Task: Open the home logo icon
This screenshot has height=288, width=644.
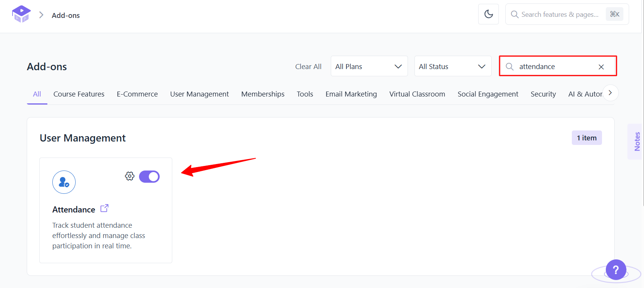Action: (21, 14)
